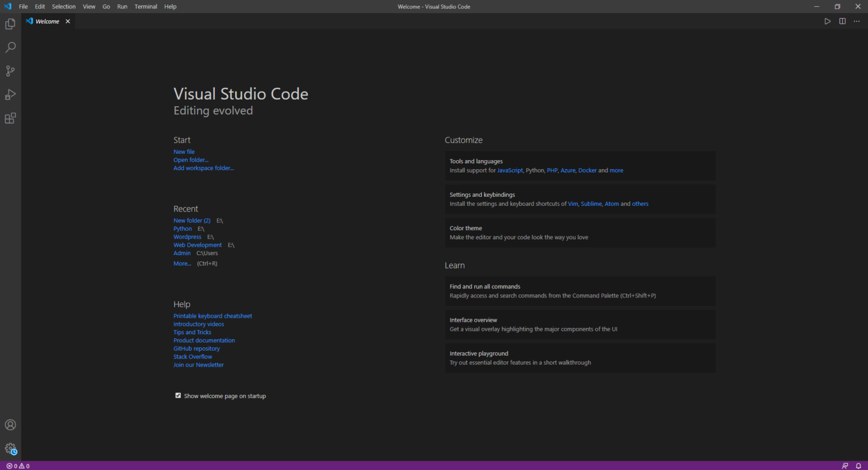
Task: Open the Product documentation link
Action: coord(204,340)
